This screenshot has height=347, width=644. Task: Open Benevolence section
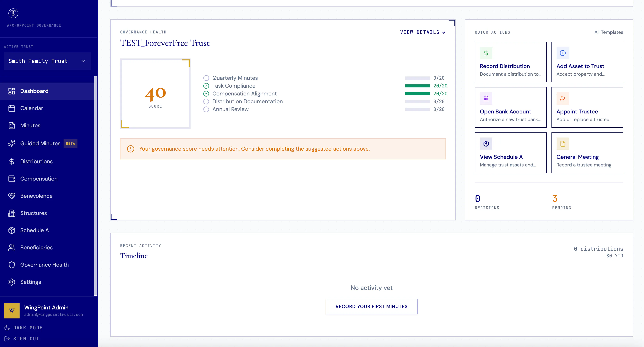pos(47,196)
